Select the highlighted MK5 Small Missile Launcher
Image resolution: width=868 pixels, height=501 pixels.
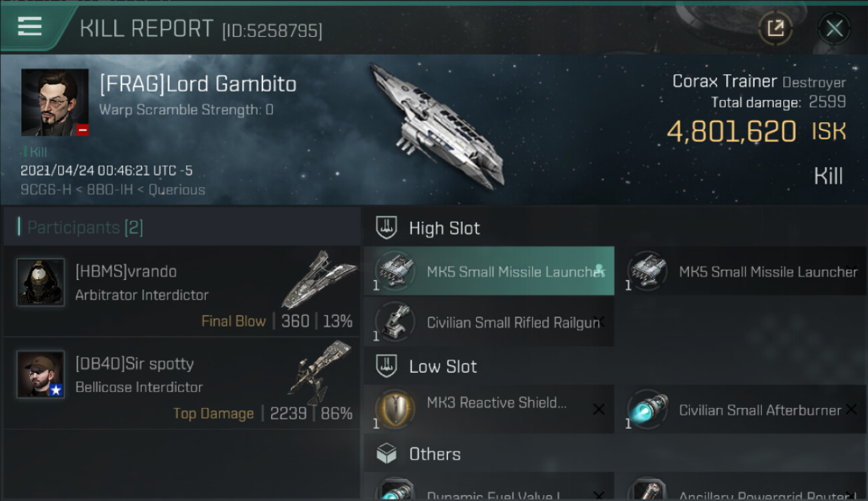click(489, 271)
